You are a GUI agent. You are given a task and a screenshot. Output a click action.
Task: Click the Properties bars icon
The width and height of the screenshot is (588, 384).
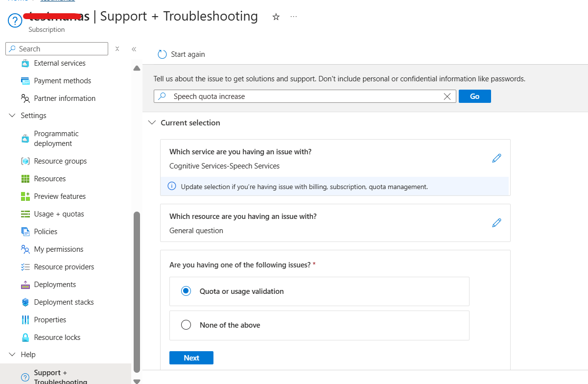click(25, 320)
